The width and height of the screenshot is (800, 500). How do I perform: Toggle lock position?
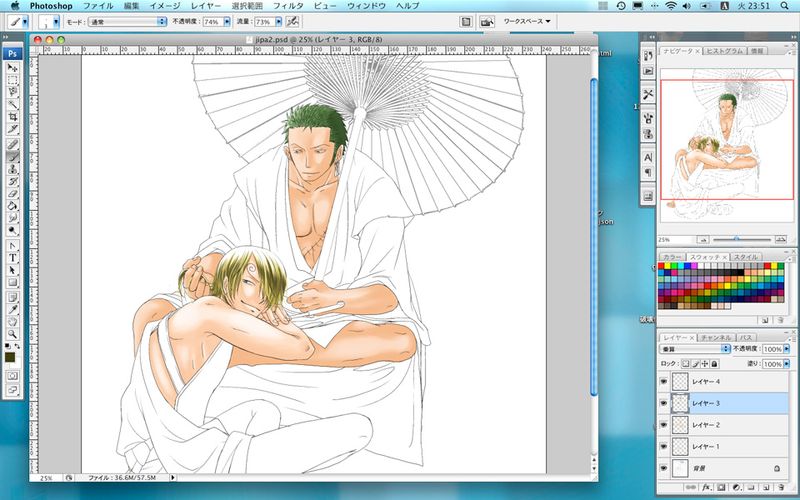pos(705,364)
